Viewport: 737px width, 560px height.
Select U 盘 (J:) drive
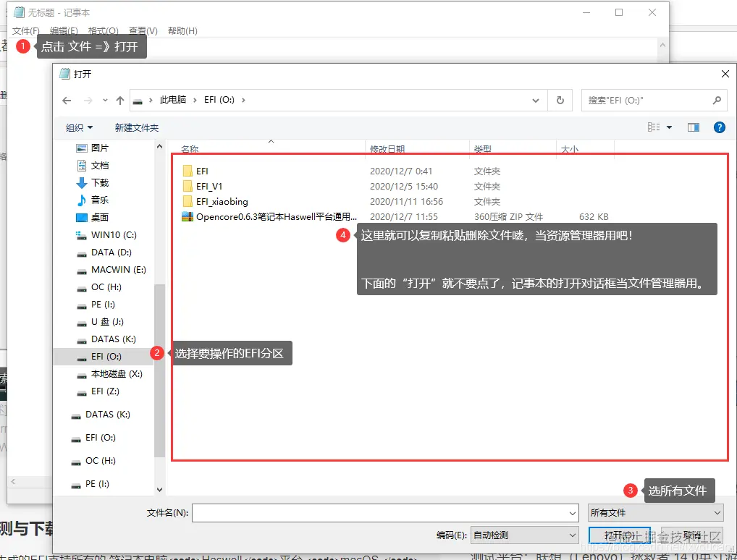[100, 322]
